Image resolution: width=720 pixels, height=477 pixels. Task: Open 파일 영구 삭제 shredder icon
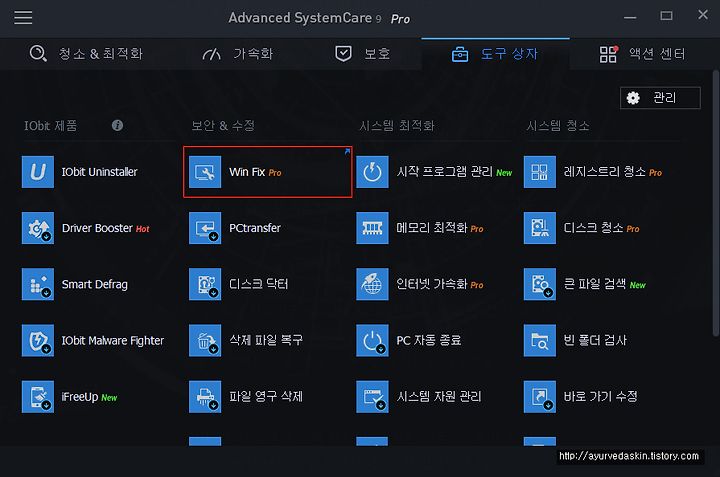pos(205,397)
